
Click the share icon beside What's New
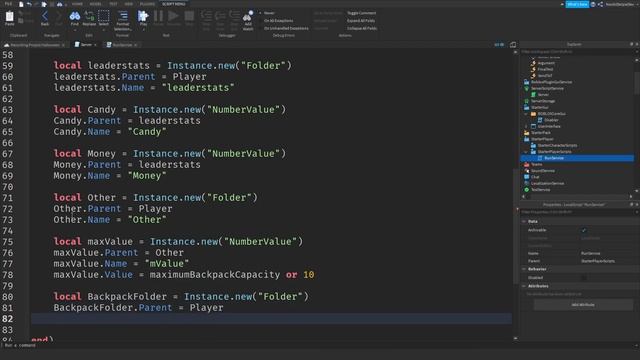tap(600, 4)
